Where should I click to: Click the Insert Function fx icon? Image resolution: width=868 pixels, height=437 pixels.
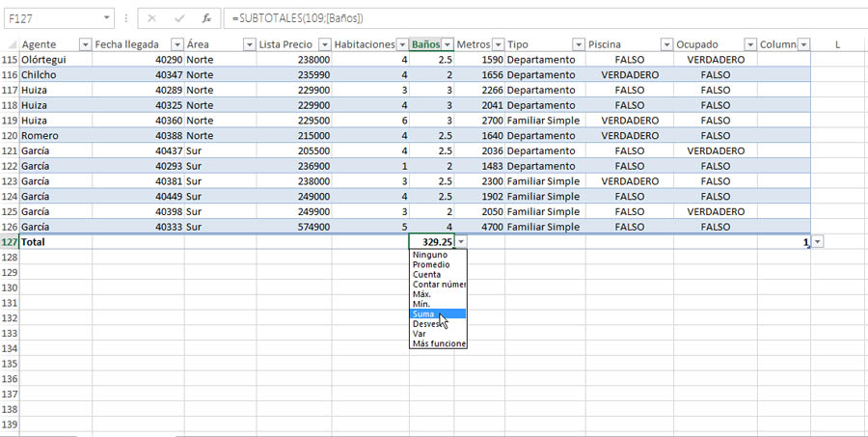click(x=205, y=18)
